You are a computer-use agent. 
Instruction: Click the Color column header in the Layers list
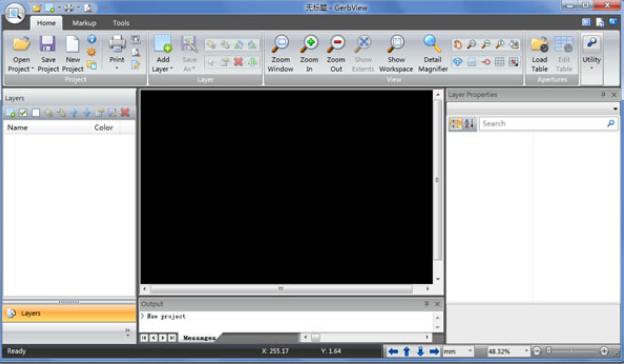tap(105, 128)
